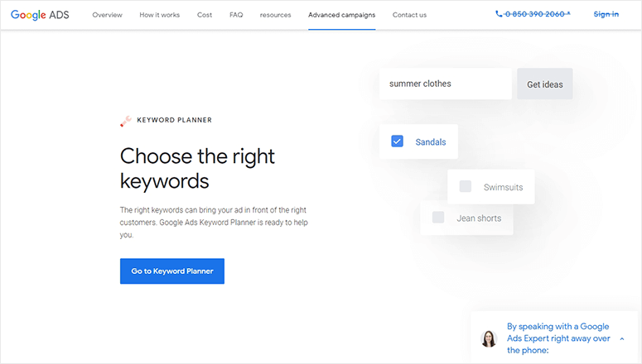
Task: Click the Choose the right keywords heading
Action: 197,168
